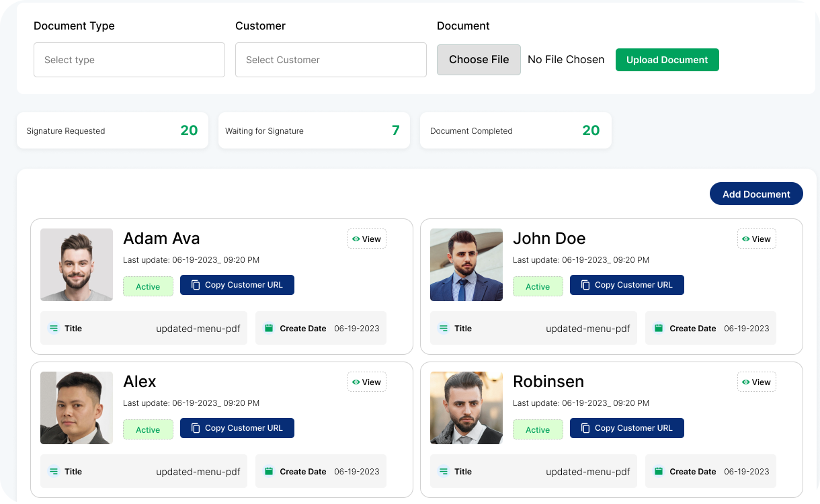Toggle Active status badge for Adam Ava
This screenshot has width=820, height=504.
pyautogui.click(x=148, y=286)
